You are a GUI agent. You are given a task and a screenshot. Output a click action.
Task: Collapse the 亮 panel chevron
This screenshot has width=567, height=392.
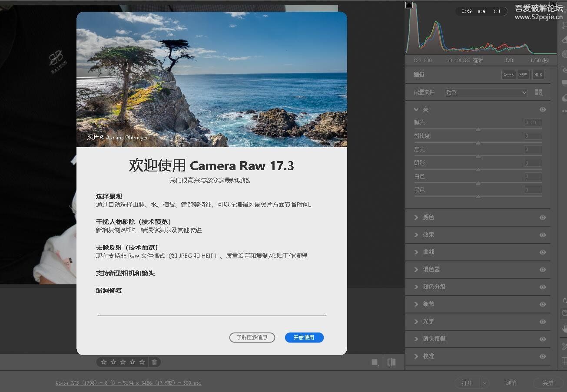pos(416,109)
